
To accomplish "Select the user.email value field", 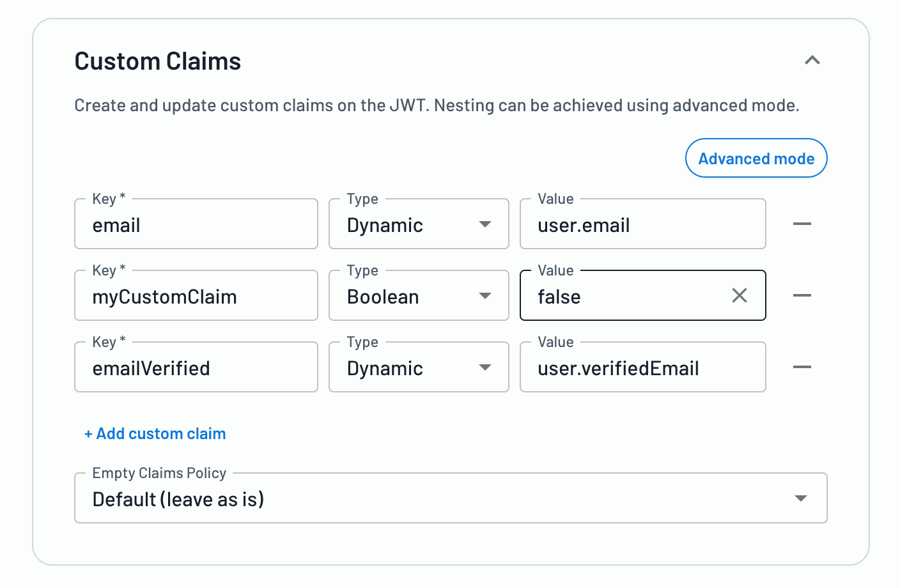I will (x=642, y=225).
